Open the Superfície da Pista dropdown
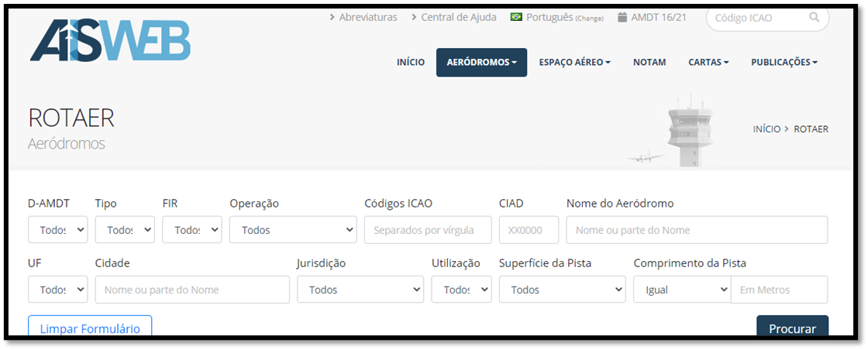Screen dimensions: 868x350 562,290
